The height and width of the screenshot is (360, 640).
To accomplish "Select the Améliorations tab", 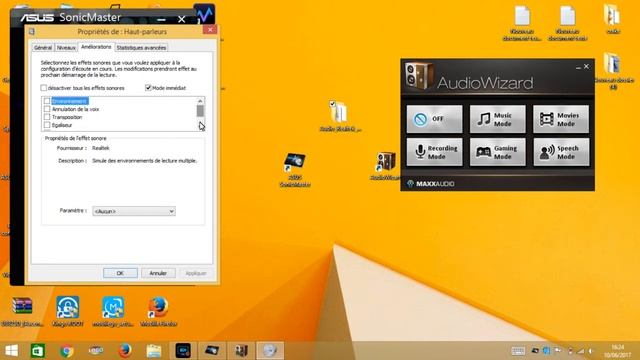I will (96, 47).
